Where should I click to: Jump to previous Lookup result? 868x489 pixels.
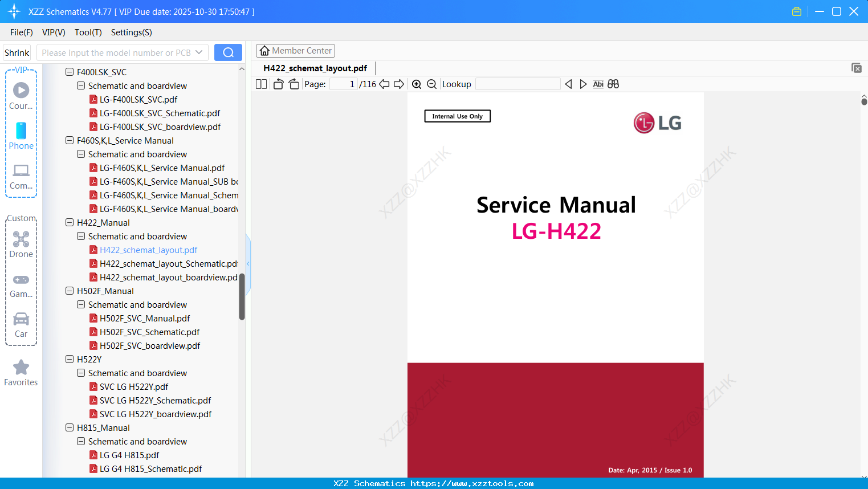[568, 84]
